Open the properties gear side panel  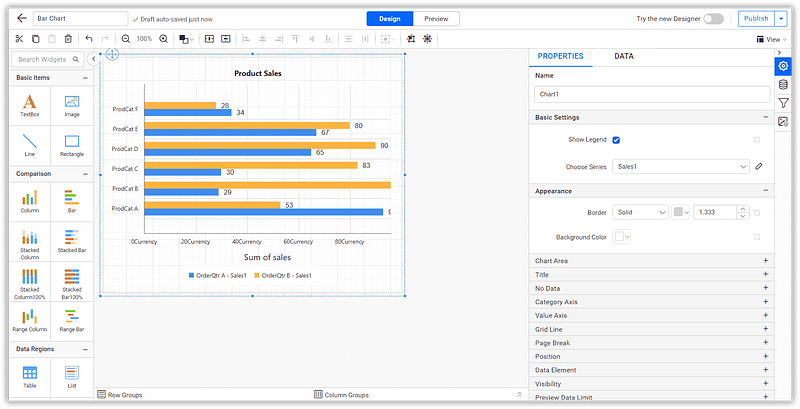(x=783, y=66)
